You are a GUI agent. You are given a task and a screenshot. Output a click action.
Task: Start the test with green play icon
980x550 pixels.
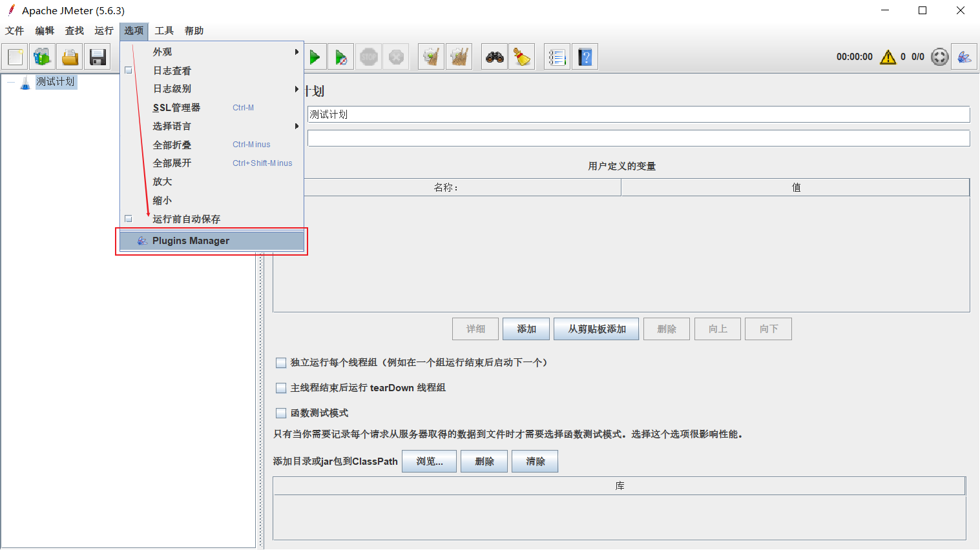pyautogui.click(x=315, y=57)
